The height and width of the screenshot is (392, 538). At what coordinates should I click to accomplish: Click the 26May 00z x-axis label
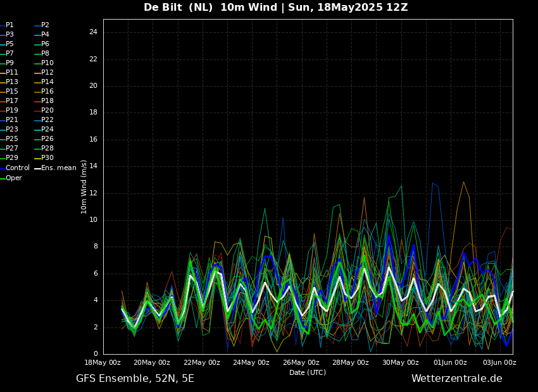click(301, 363)
